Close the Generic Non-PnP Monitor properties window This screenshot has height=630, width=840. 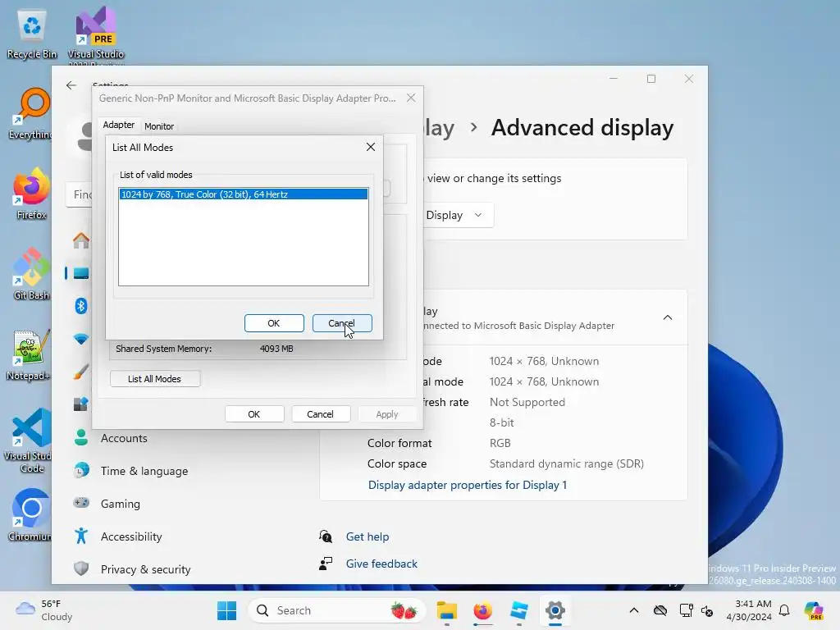tap(411, 98)
